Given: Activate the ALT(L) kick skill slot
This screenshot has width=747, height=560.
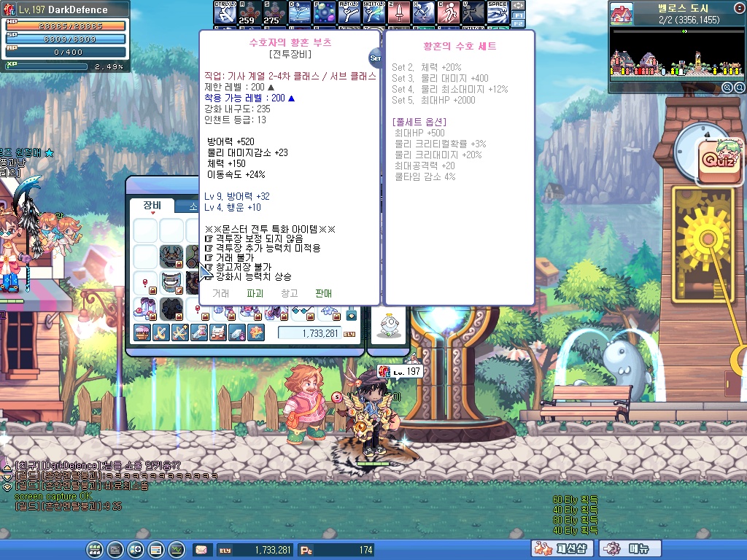Looking at the screenshot, I should click(x=349, y=12).
